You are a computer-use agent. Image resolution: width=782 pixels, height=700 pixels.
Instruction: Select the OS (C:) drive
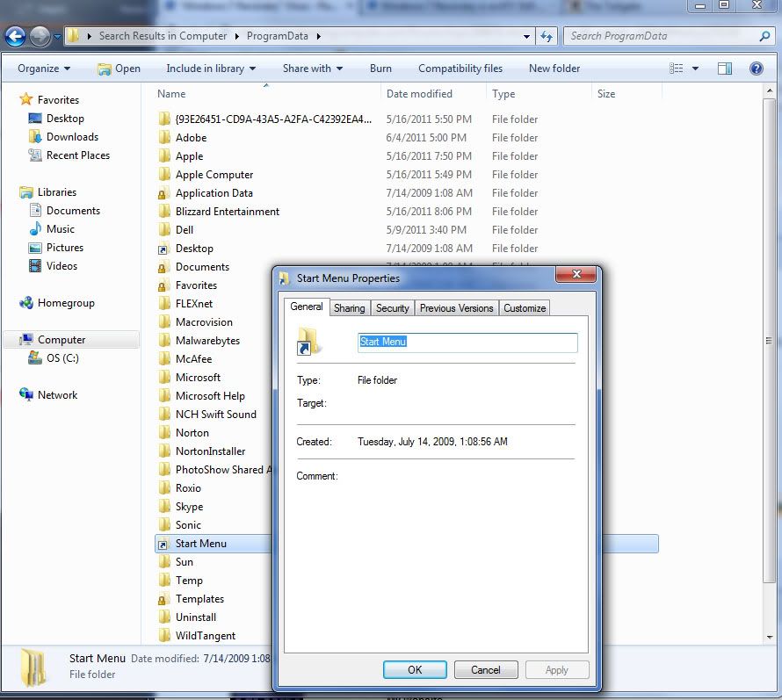tap(62, 357)
